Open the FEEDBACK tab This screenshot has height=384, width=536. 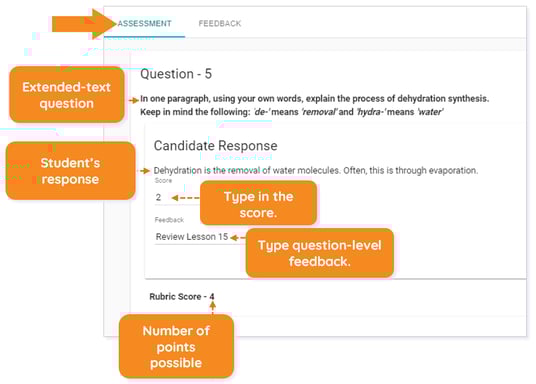pos(220,24)
